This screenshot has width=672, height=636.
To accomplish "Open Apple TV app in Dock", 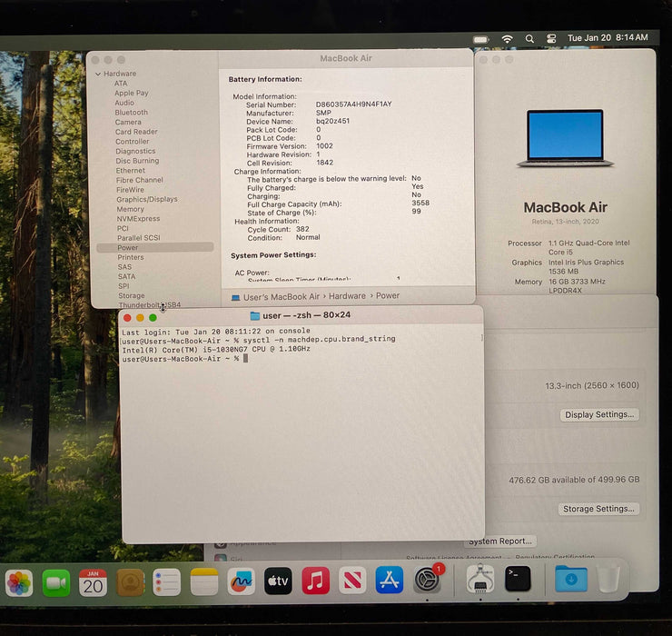I will pos(278,581).
